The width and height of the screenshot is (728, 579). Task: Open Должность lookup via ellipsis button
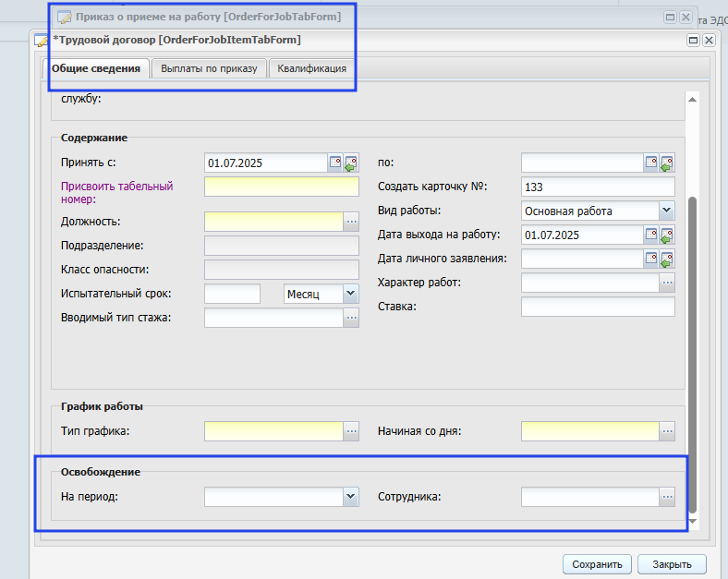[x=351, y=222]
